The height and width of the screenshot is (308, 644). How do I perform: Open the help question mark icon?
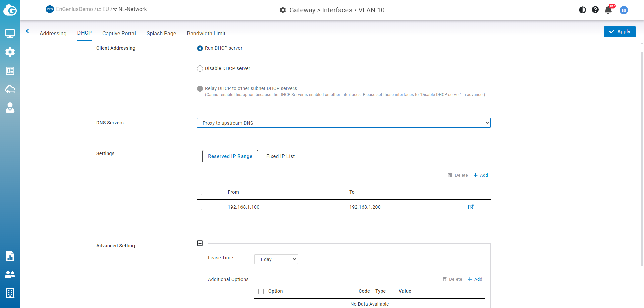tap(595, 10)
